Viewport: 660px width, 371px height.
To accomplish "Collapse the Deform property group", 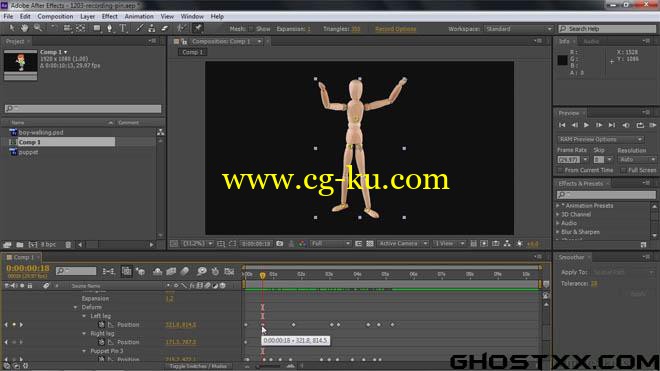I will point(76,307).
